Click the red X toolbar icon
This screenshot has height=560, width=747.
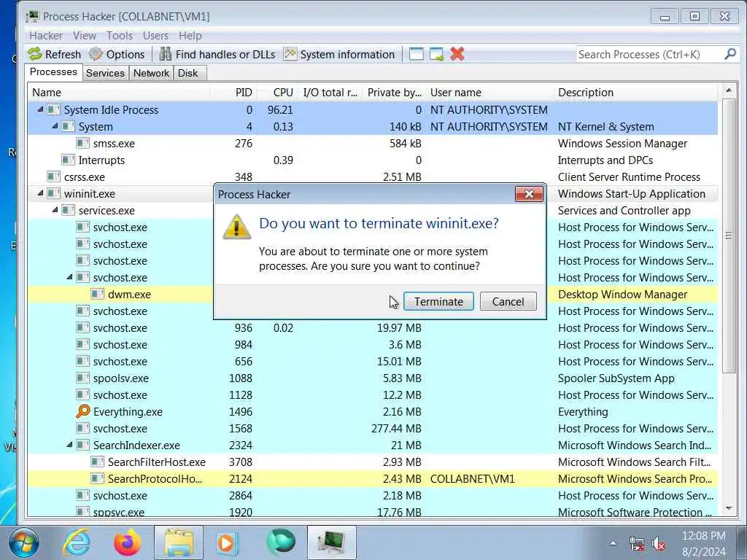[x=457, y=54]
